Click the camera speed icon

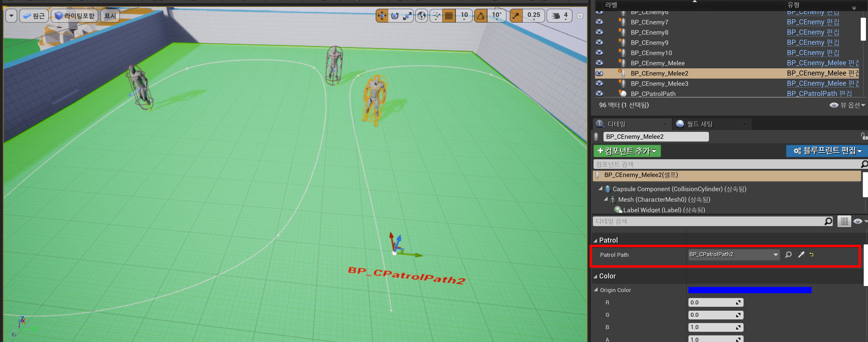pyautogui.click(x=556, y=15)
